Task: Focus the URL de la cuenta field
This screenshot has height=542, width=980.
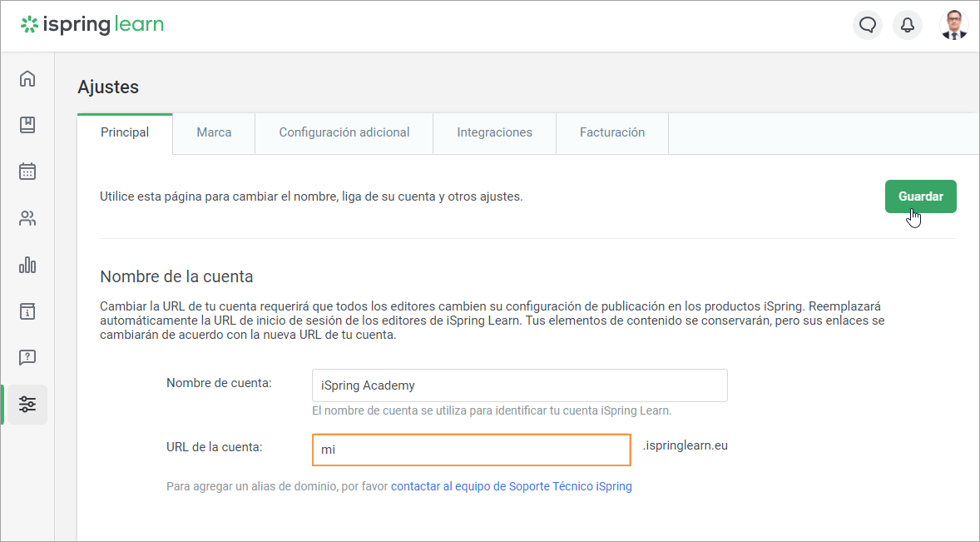Action: (471, 450)
